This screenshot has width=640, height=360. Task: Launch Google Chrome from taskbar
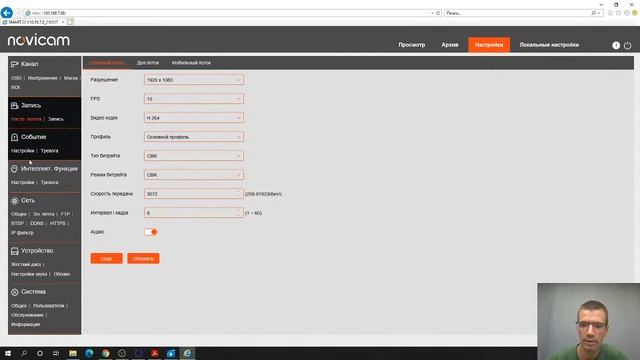tap(106, 353)
